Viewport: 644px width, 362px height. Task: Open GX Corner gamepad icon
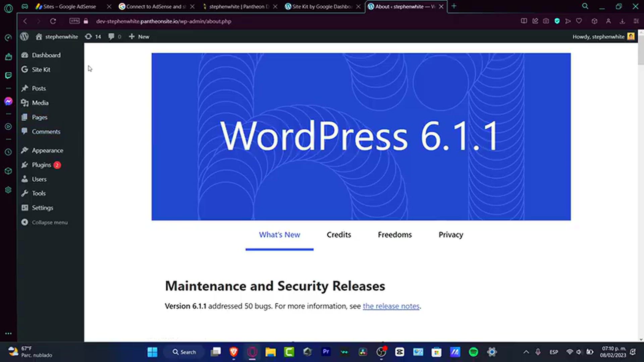pyautogui.click(x=25, y=6)
